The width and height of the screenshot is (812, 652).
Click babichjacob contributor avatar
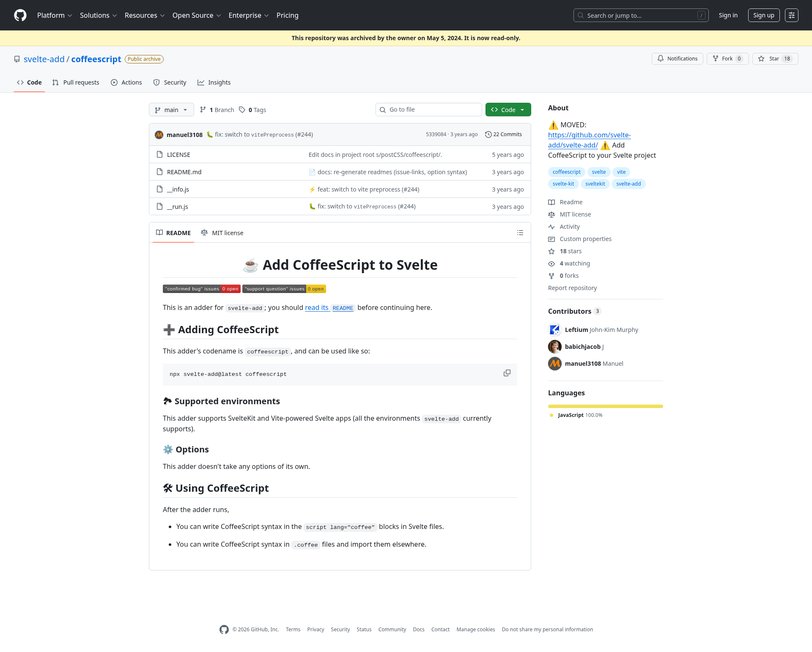coord(555,347)
